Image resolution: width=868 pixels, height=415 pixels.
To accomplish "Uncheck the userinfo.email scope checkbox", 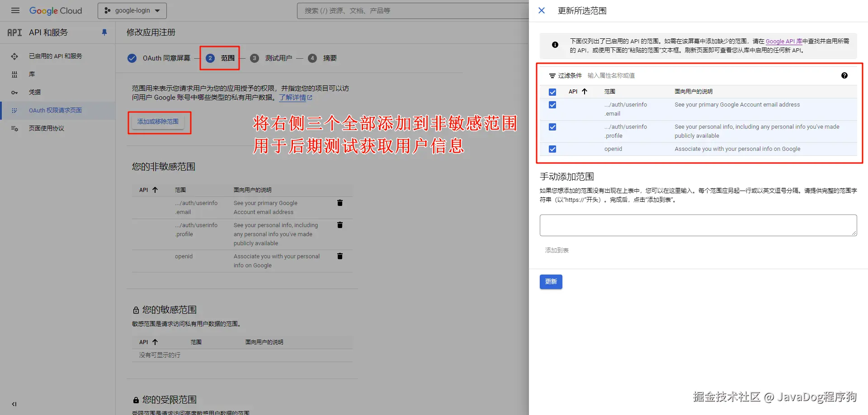I will 552,105.
